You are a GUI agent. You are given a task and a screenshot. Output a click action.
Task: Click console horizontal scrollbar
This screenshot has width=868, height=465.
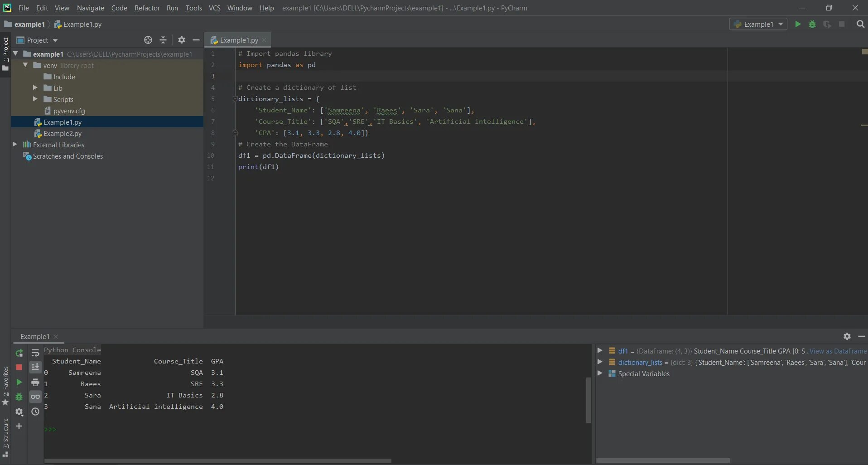[x=217, y=460]
